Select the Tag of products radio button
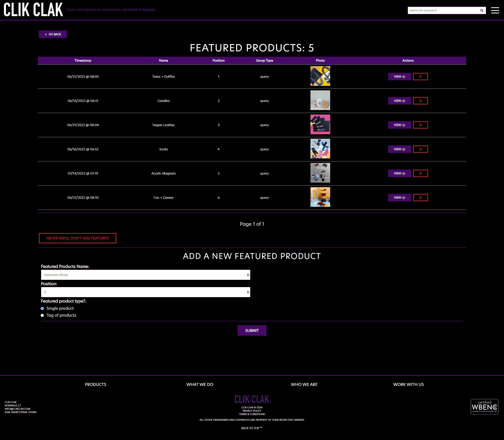 [x=43, y=315]
